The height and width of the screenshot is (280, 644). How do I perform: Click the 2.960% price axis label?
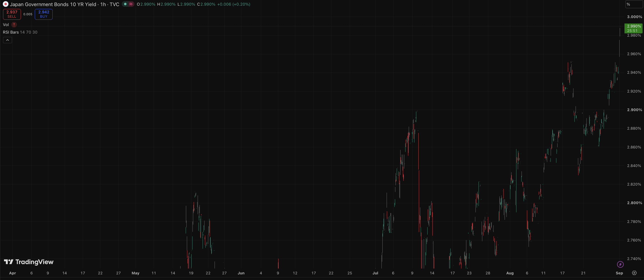pyautogui.click(x=634, y=54)
